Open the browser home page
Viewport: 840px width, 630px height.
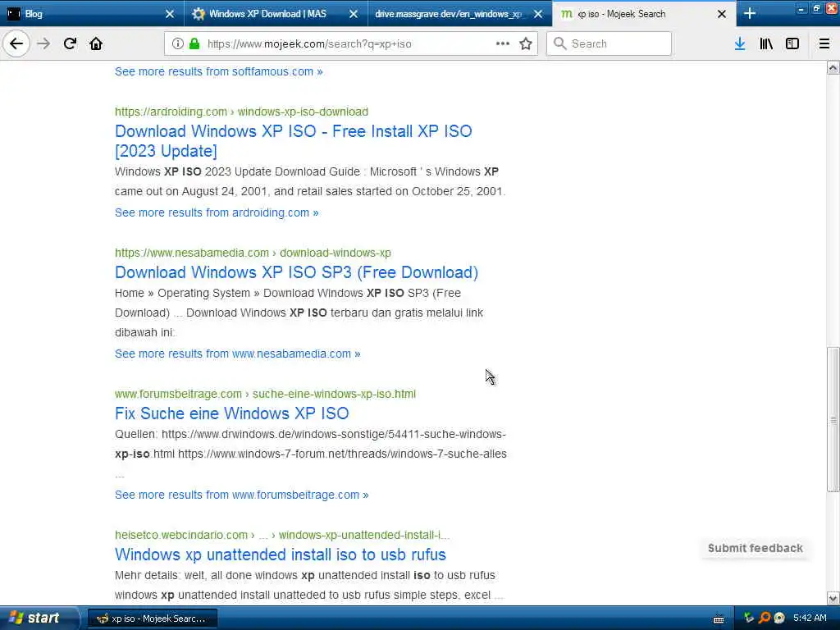96,43
